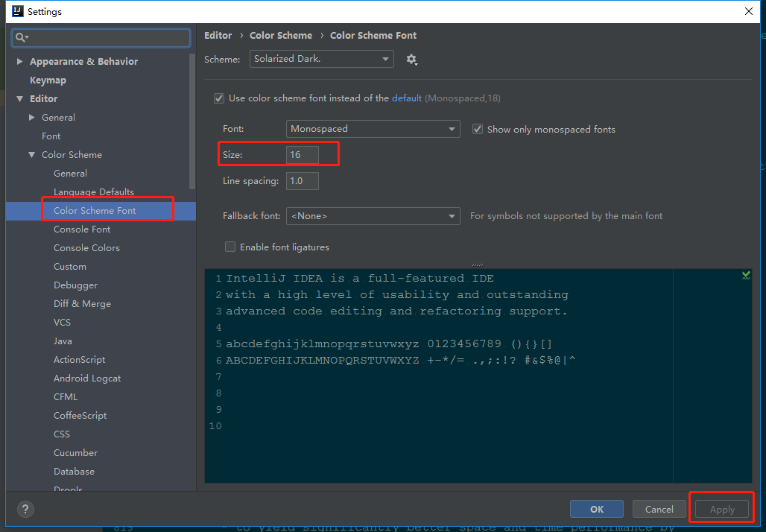
Task: Select General under Color Scheme
Action: click(70, 174)
